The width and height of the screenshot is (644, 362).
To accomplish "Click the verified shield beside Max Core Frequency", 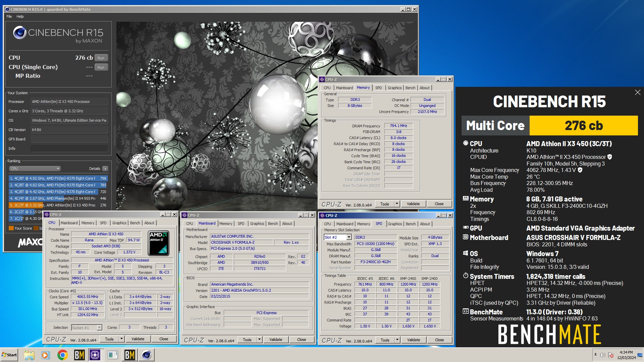I will 580,170.
